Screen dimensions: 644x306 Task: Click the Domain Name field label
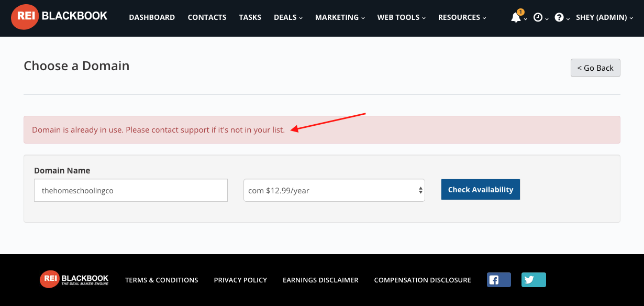[x=62, y=170]
